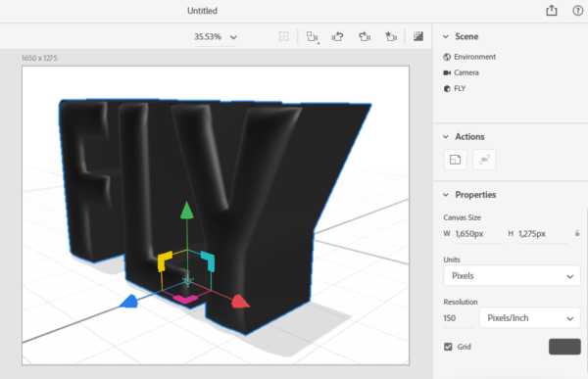The height and width of the screenshot is (379, 588).
Task: Select Camera in the Scene list
Action: pyautogui.click(x=466, y=72)
